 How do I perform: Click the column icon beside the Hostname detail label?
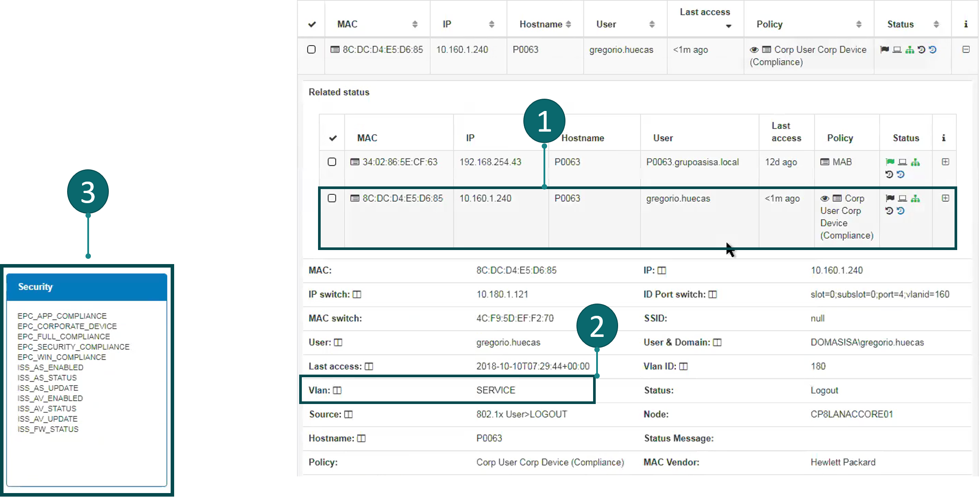[361, 439]
